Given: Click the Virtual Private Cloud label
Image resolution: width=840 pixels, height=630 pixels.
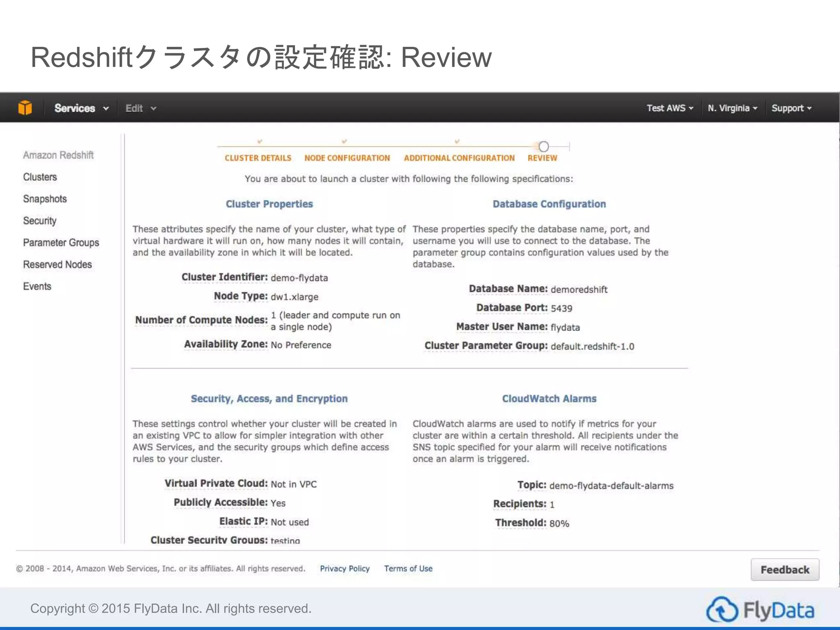Looking at the screenshot, I should tap(216, 484).
